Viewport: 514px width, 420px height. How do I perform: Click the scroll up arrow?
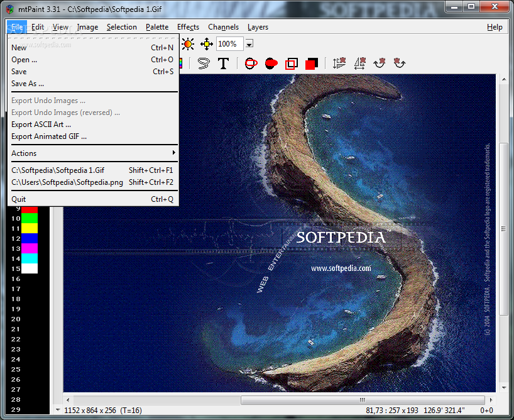(x=504, y=79)
